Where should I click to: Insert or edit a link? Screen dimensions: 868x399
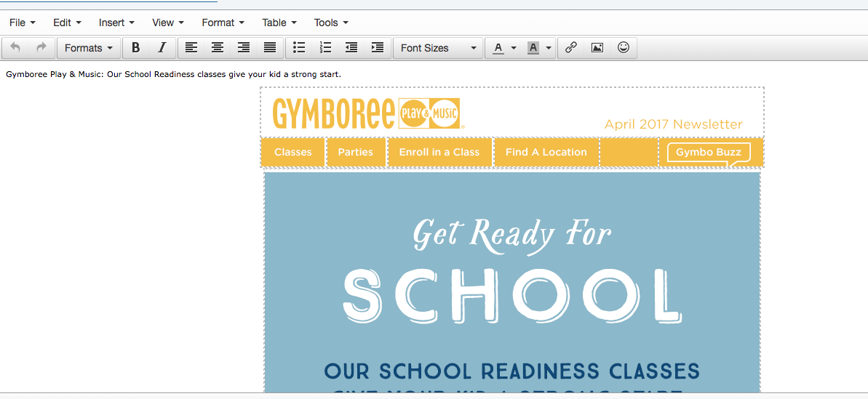coord(570,48)
